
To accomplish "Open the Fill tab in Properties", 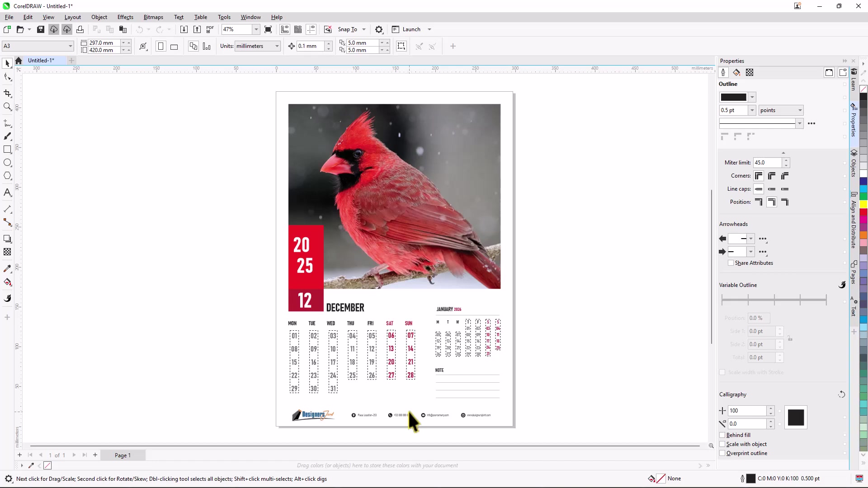I will (736, 72).
